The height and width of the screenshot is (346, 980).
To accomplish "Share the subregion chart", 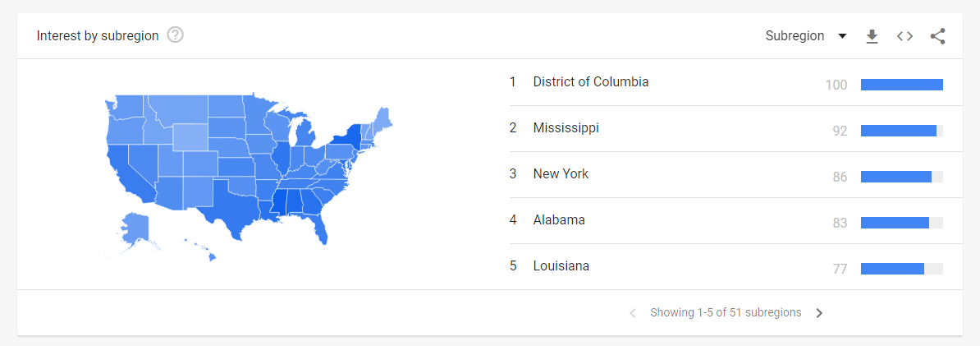I will coord(937,36).
